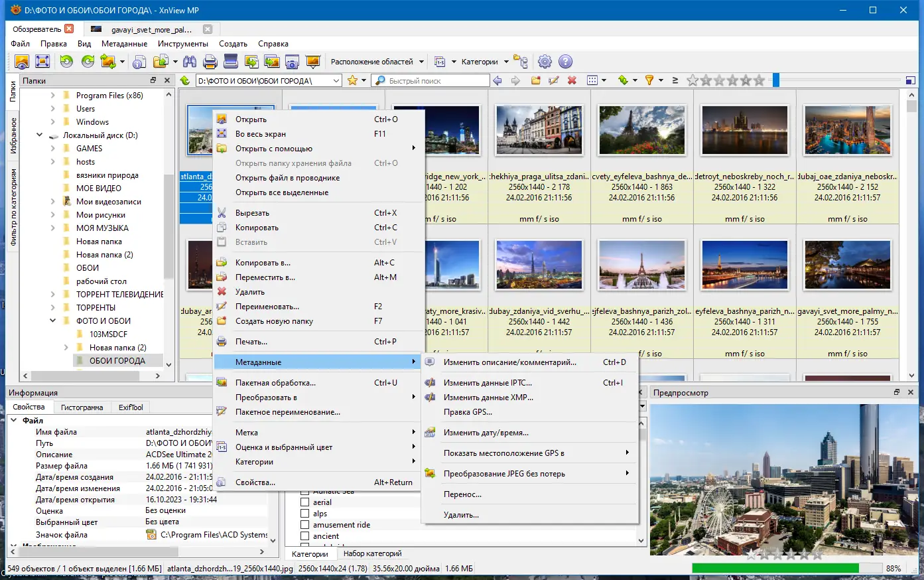The height and width of the screenshot is (580, 924).
Task: Click the red X delete icon
Action: (572, 80)
